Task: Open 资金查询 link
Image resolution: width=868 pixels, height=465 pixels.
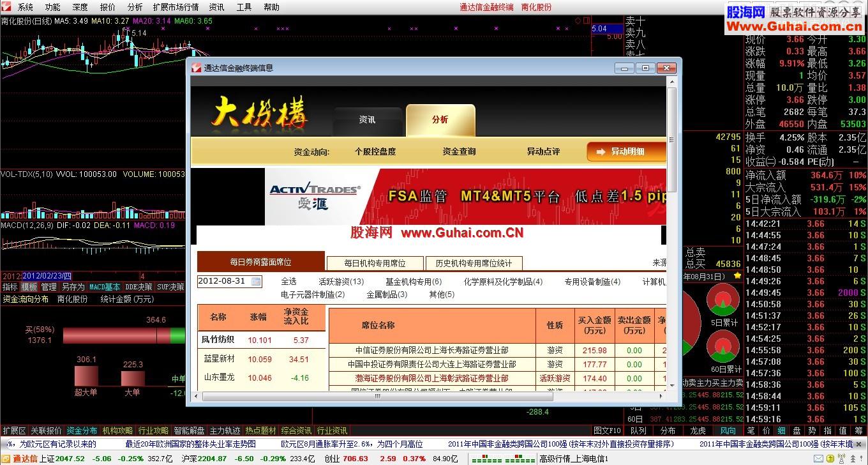Action: 459,151
